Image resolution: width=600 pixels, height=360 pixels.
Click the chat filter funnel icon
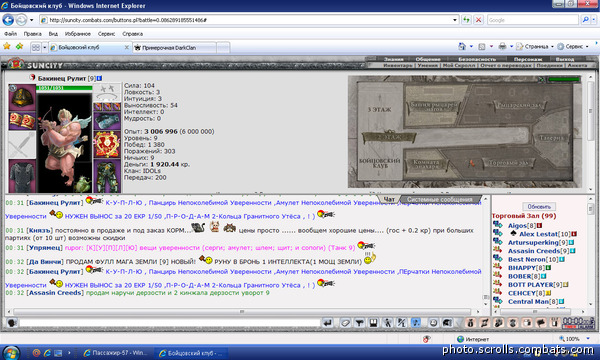359,323
